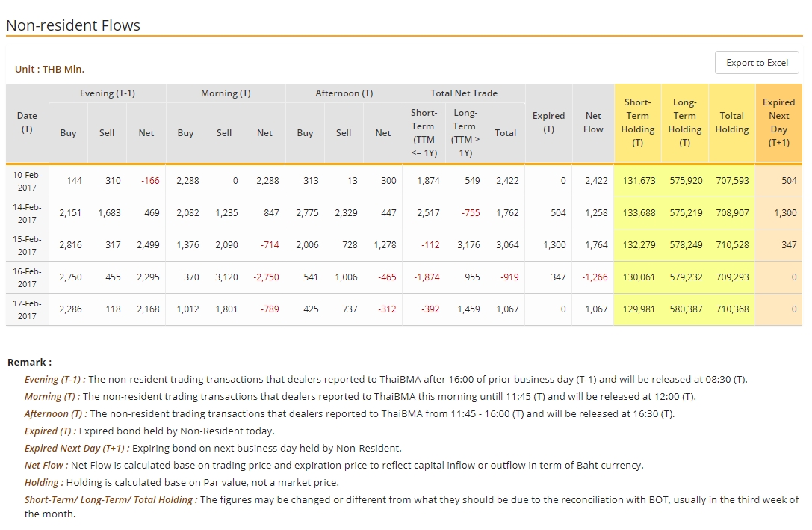812x530 pixels.
Task: Click the Toltal Holding column header
Action: pos(731,123)
